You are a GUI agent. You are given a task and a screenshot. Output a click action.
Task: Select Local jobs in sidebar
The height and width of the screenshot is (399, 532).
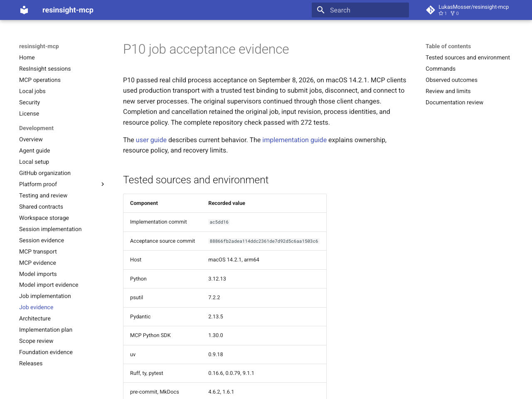(32, 91)
